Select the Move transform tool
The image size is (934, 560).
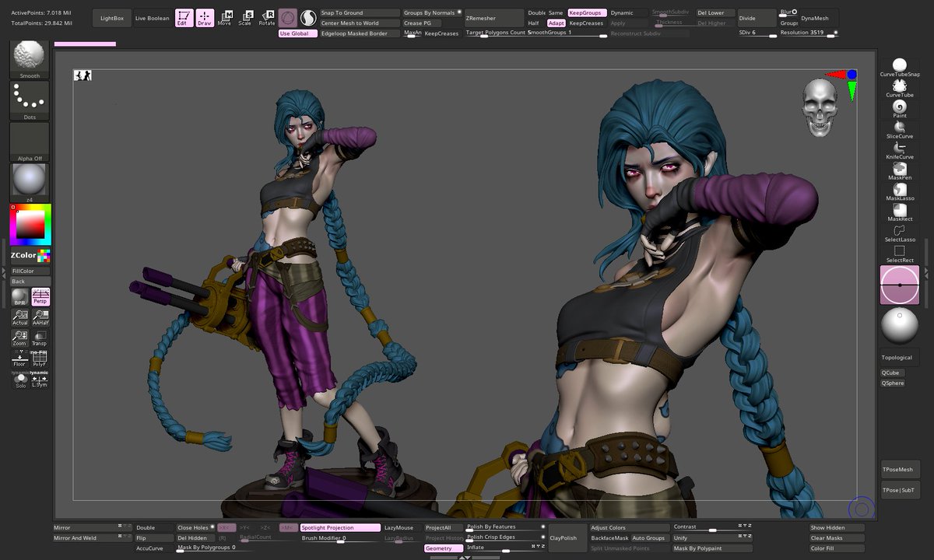[x=224, y=18]
